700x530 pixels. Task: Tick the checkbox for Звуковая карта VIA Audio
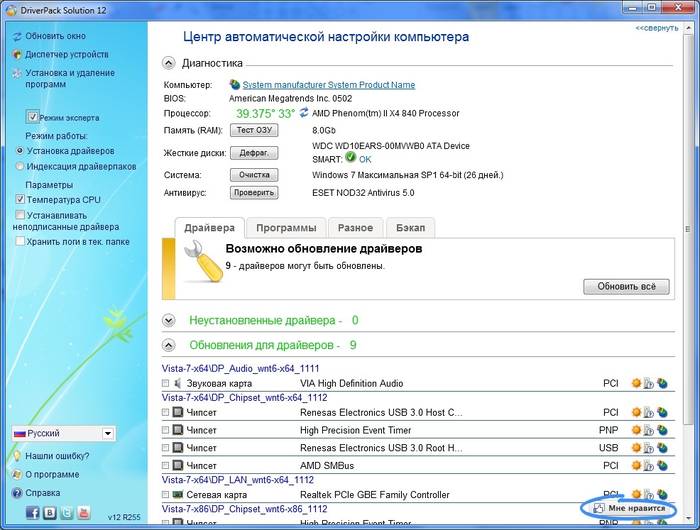[x=165, y=383]
